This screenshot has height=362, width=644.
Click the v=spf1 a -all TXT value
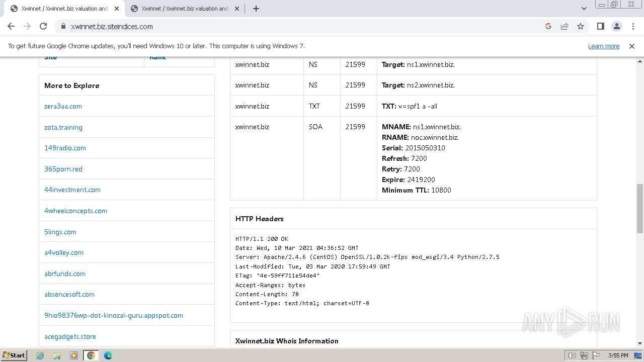click(x=418, y=106)
